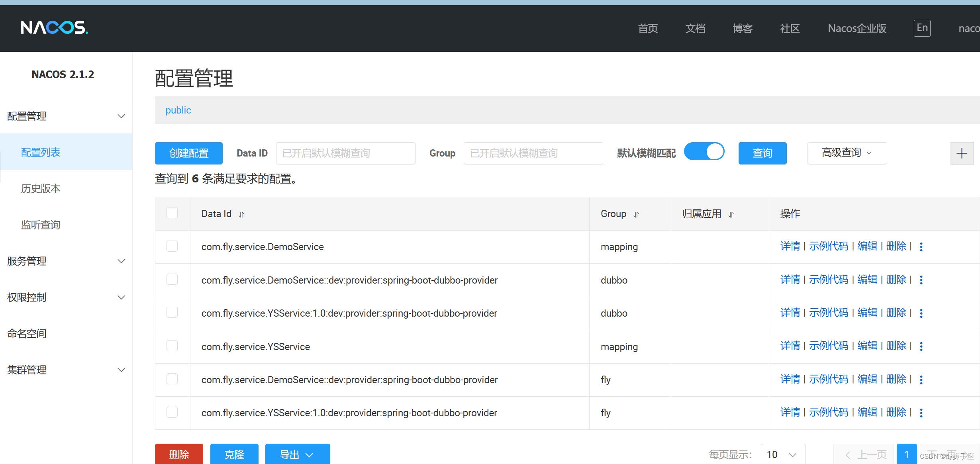This screenshot has width=980, height=464.
Task: Open 示例代码 for YSService:1.0 fly row
Action: point(829,412)
